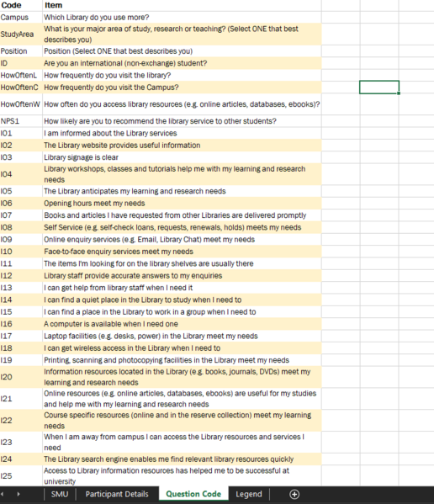Select 'Face-to-face enquiry services meet my needs'
Image resolution: width=434 pixels, height=504 pixels.
click(182, 252)
